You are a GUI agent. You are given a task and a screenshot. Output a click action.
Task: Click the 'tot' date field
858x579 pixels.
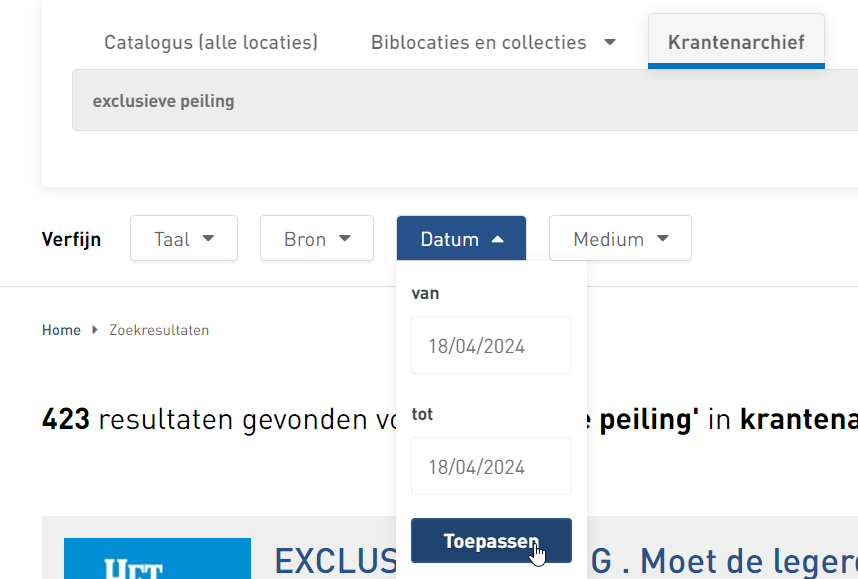[x=491, y=467]
